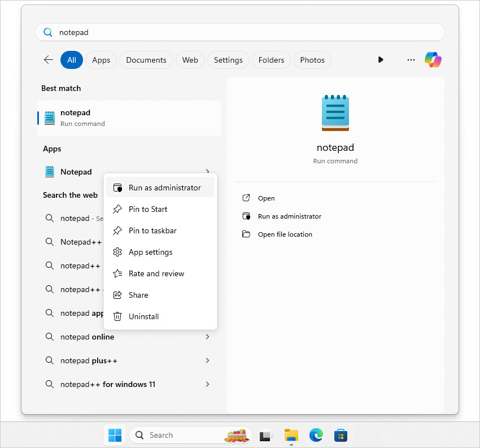Switch to the Web filter tab
The height and width of the screenshot is (448, 480).
coord(190,60)
